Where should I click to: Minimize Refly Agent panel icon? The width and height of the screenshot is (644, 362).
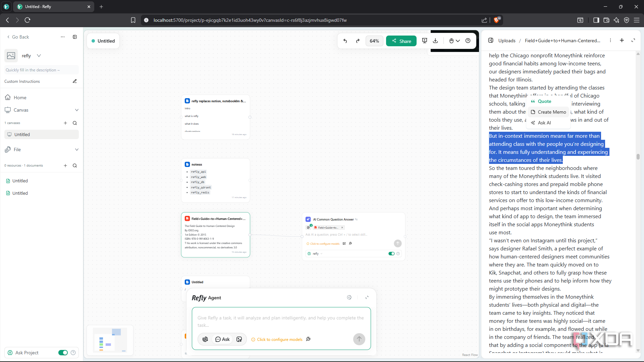(x=367, y=297)
